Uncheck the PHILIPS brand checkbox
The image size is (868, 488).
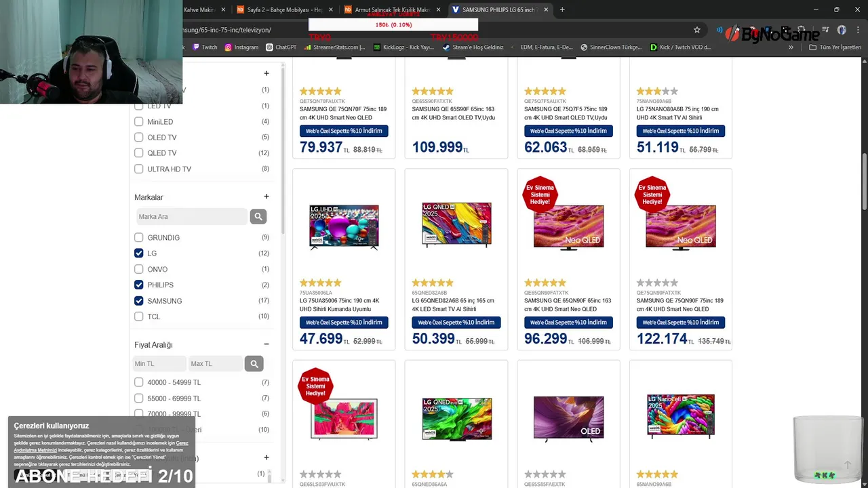(x=138, y=285)
